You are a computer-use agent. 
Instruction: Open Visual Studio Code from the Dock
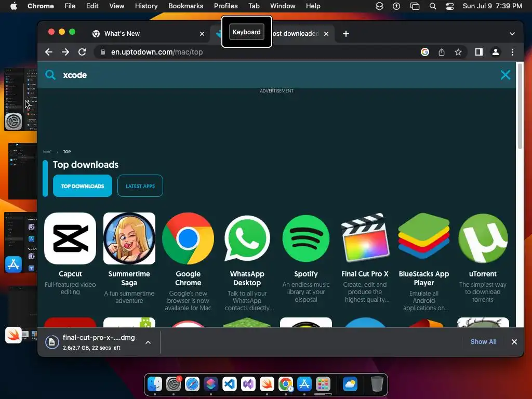tap(230, 384)
